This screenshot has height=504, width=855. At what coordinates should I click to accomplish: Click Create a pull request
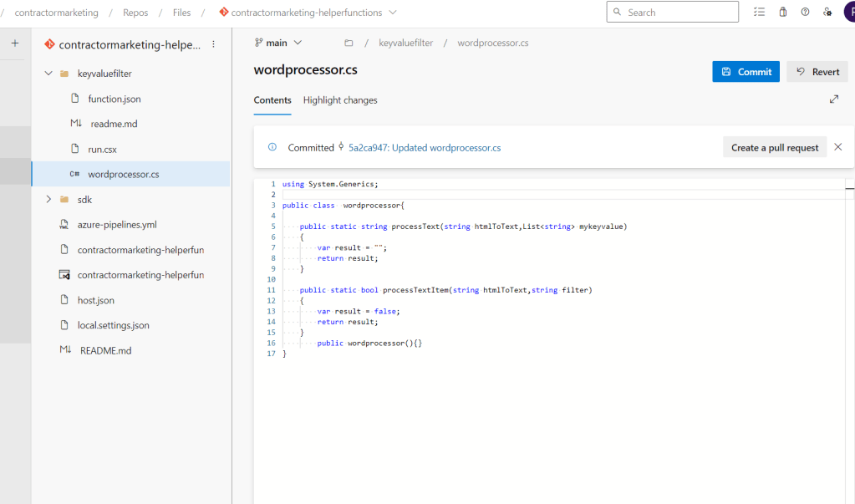point(774,147)
